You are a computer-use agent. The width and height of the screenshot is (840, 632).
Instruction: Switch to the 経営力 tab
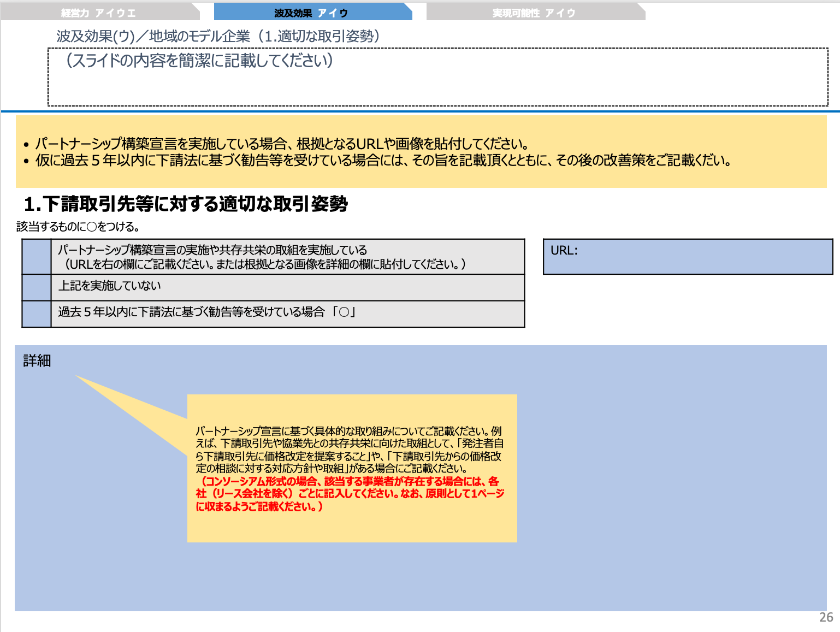coord(98,10)
